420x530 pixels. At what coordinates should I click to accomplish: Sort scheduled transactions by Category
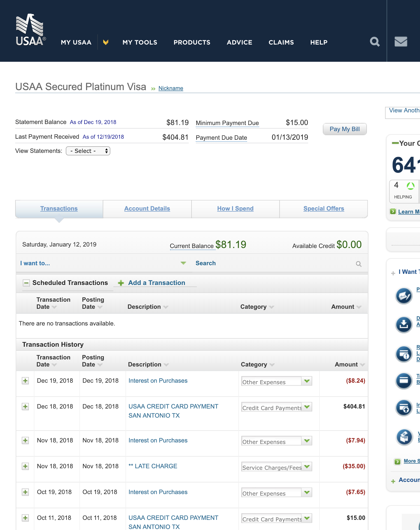tap(257, 307)
